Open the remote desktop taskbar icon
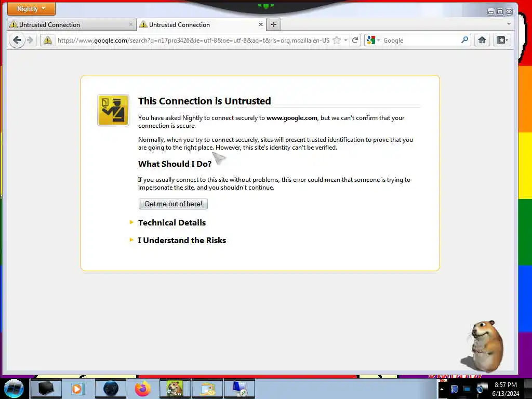The width and height of the screenshot is (532, 399). (240, 389)
